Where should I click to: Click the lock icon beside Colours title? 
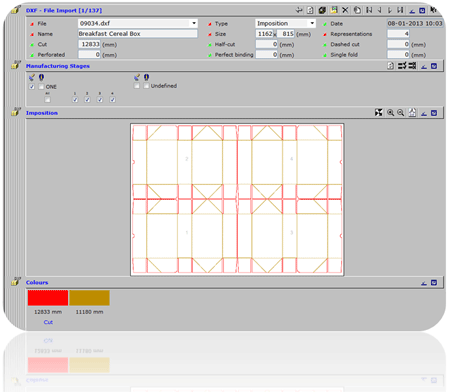pos(15,281)
